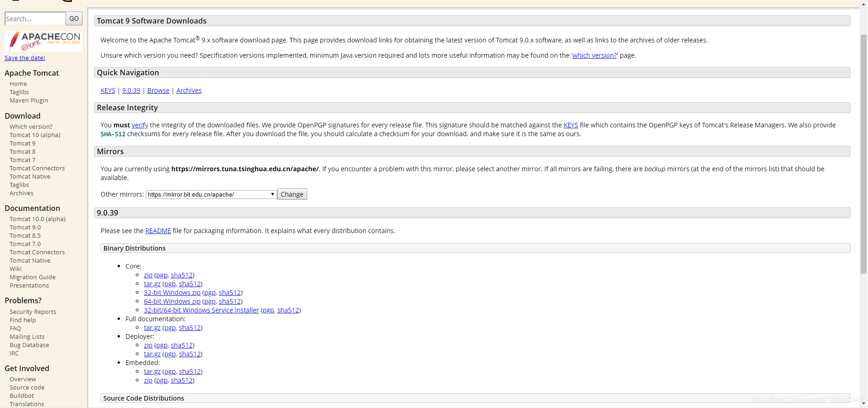Viewport: 868px width, 408px height.
Task: Open Tomcat Native under Download
Action: pos(30,177)
